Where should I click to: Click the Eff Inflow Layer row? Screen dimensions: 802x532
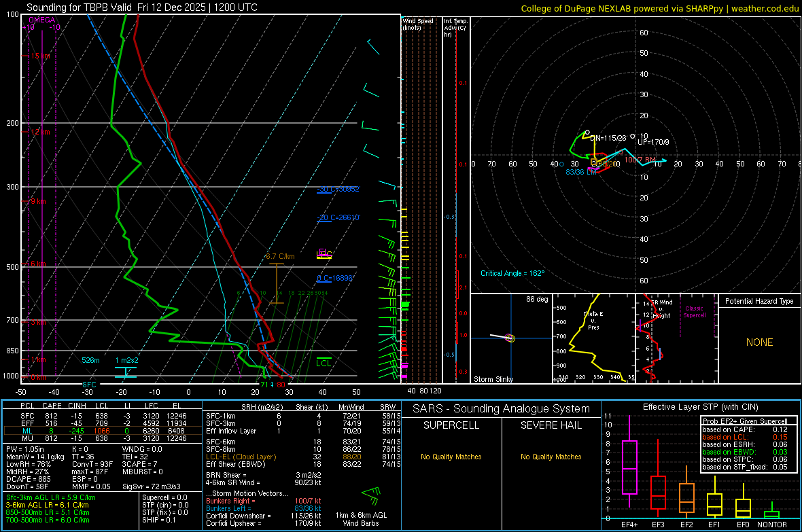pyautogui.click(x=303, y=431)
